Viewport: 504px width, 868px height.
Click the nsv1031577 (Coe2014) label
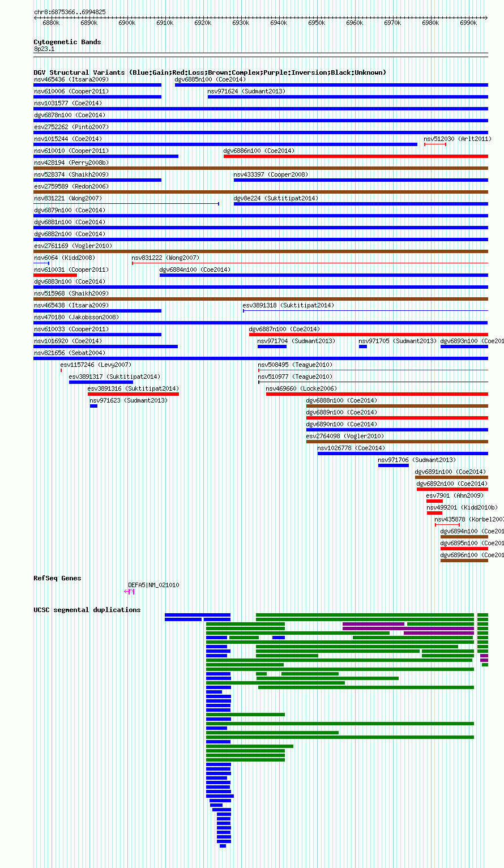pyautogui.click(x=68, y=103)
